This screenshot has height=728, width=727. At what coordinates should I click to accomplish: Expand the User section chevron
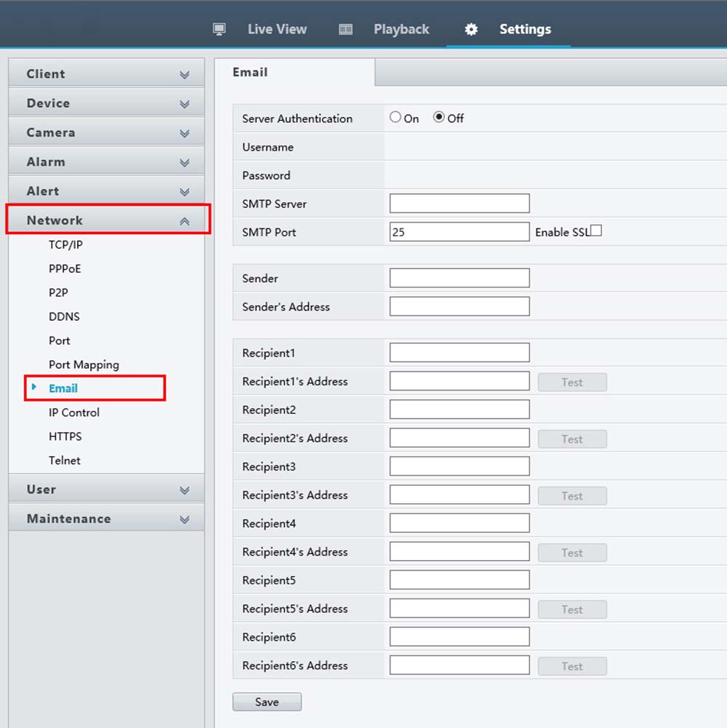[185, 490]
